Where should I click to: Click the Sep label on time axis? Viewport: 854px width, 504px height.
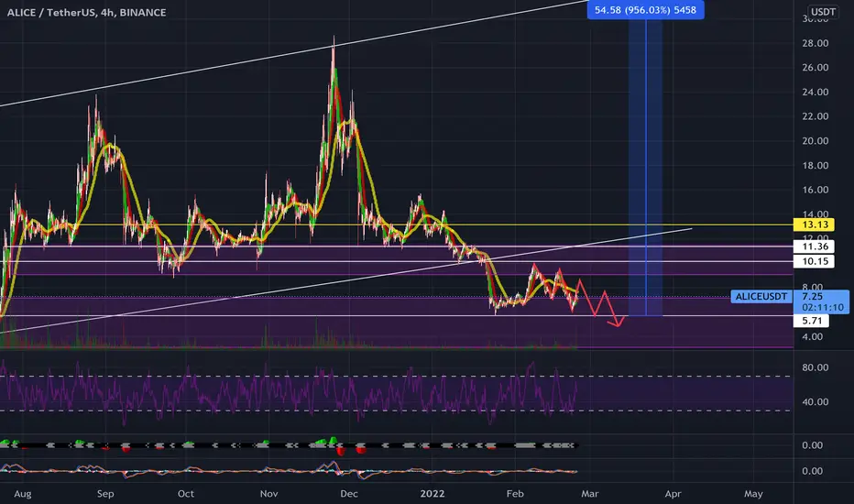[105, 494]
